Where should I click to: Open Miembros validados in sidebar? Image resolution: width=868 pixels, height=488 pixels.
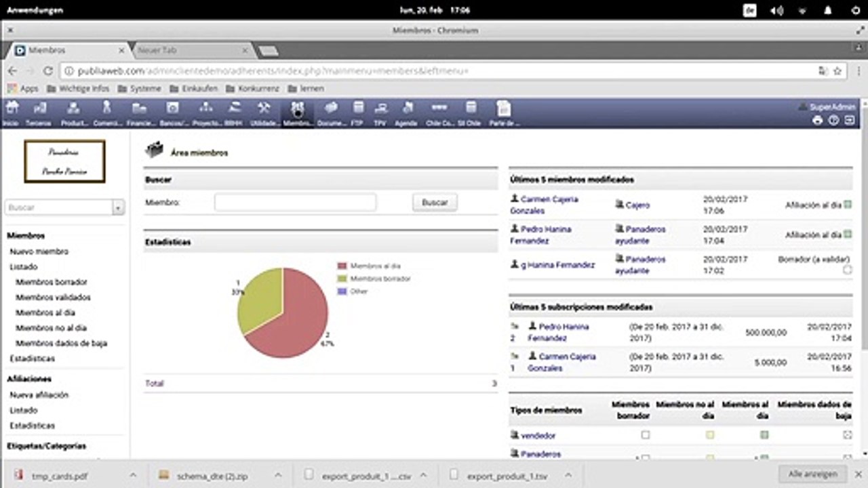(53, 297)
